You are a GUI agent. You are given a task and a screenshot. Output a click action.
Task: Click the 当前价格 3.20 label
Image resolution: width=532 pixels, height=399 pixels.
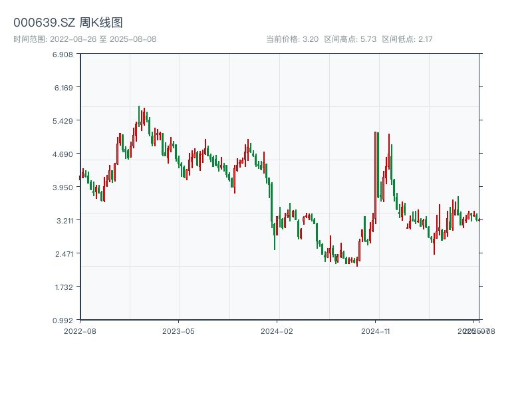coord(292,39)
